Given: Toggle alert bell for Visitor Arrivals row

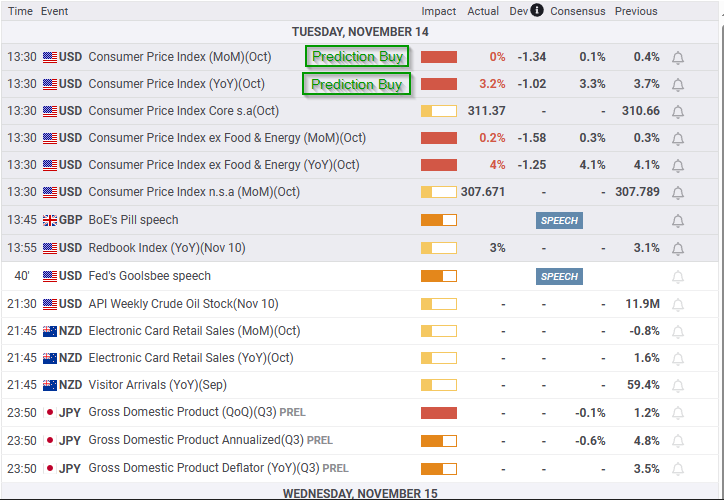Looking at the screenshot, I should coord(677,386).
